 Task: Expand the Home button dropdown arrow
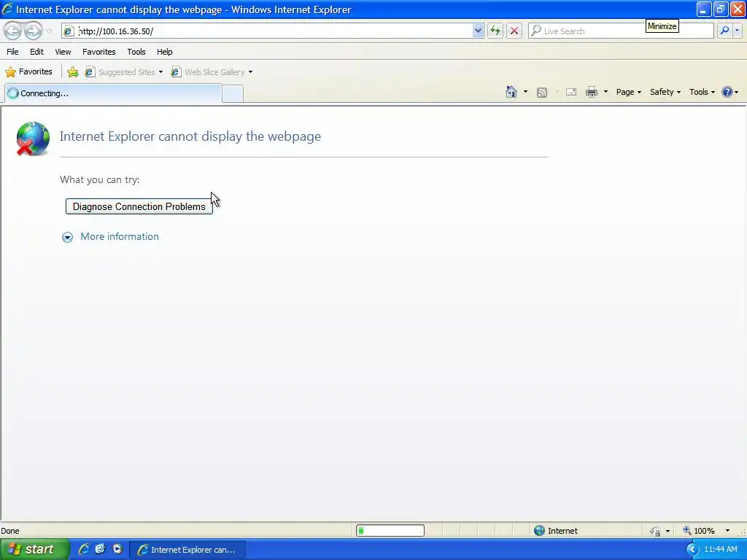(x=525, y=92)
